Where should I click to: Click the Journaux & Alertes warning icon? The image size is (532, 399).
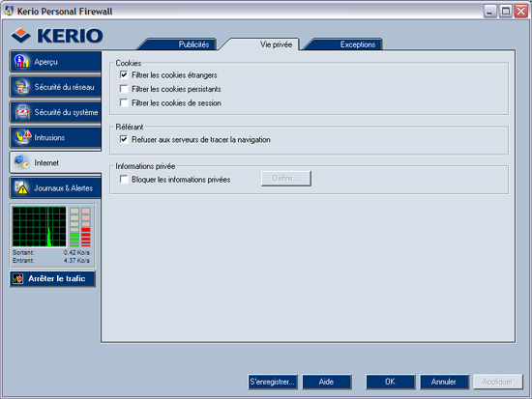(x=21, y=187)
